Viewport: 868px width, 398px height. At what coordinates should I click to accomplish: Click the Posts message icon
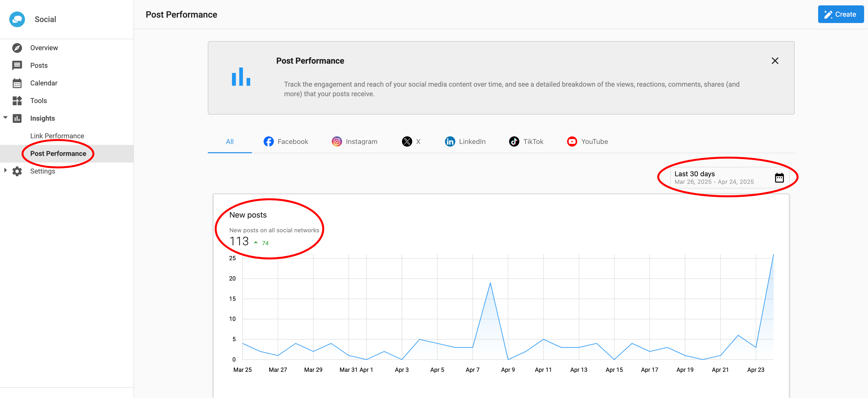[x=17, y=65]
